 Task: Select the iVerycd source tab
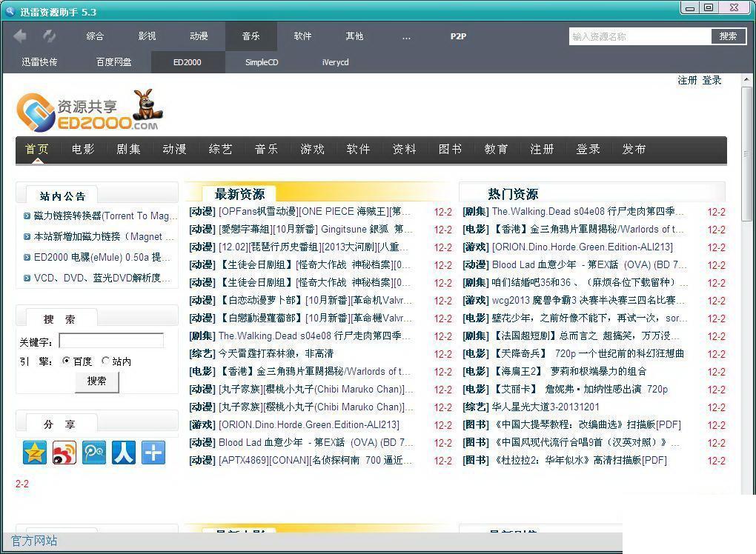point(336,62)
